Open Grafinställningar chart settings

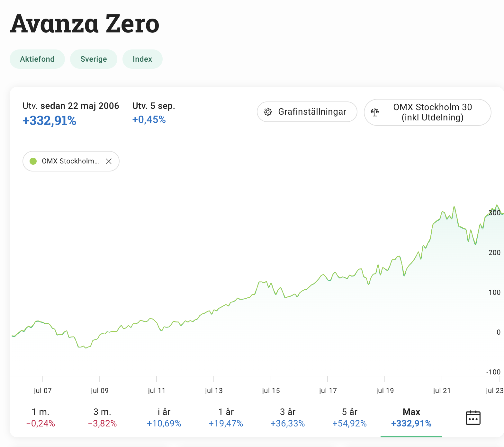pos(307,112)
